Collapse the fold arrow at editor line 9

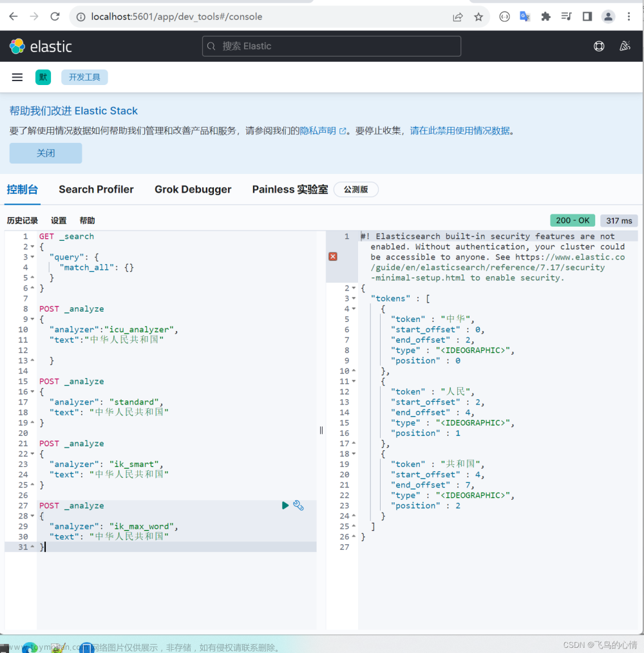click(x=32, y=319)
